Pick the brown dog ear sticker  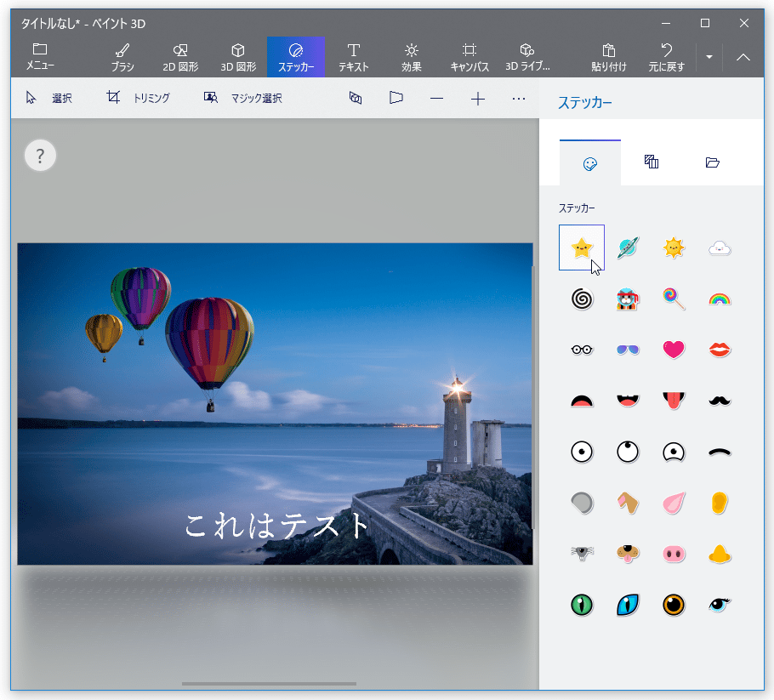tap(628, 503)
